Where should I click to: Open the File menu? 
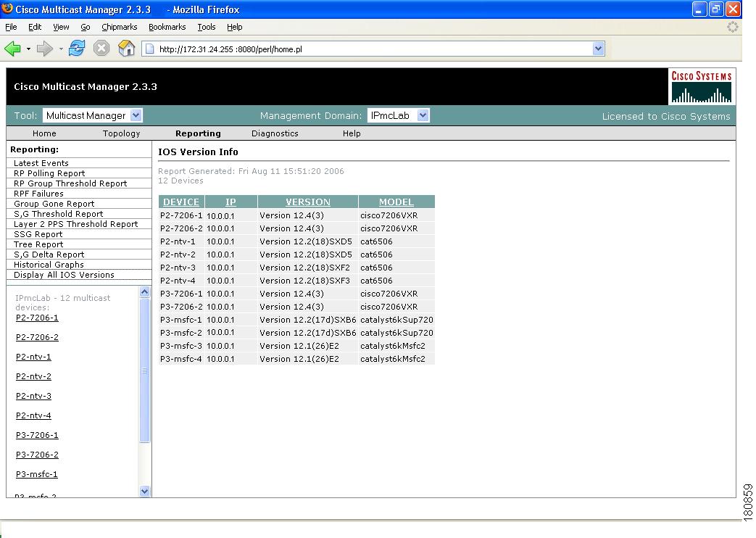click(11, 27)
